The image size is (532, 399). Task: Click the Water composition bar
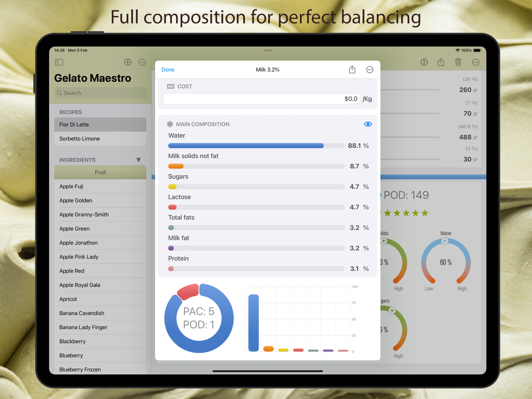256,146
